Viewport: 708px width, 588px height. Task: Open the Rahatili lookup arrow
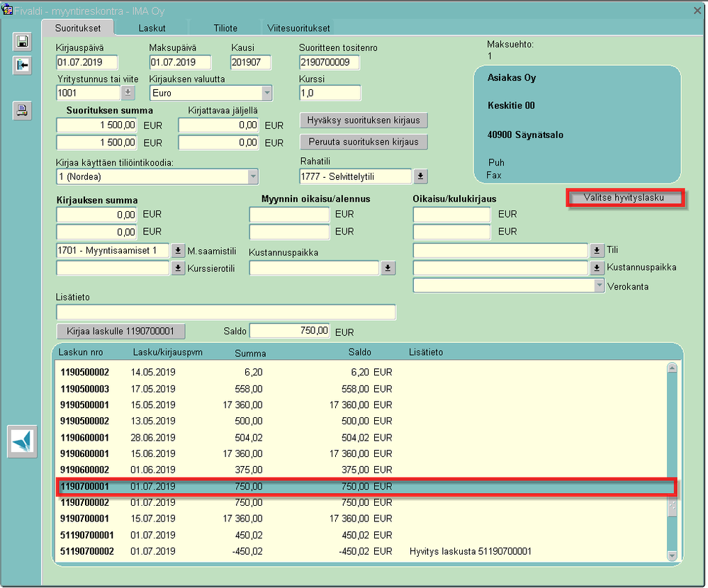click(420, 176)
